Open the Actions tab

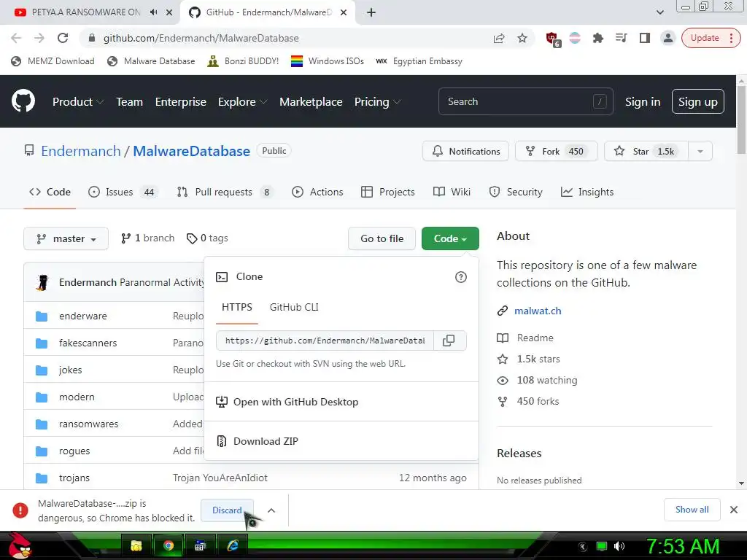(x=317, y=192)
